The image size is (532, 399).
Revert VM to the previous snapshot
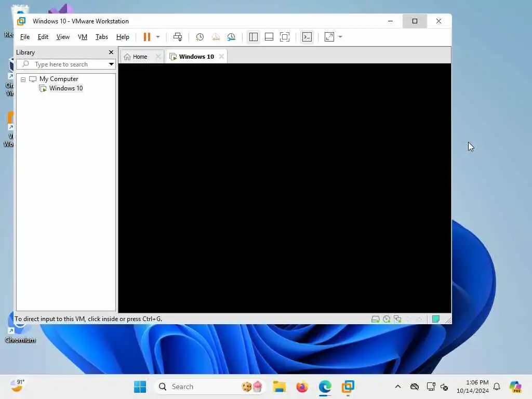(x=216, y=37)
